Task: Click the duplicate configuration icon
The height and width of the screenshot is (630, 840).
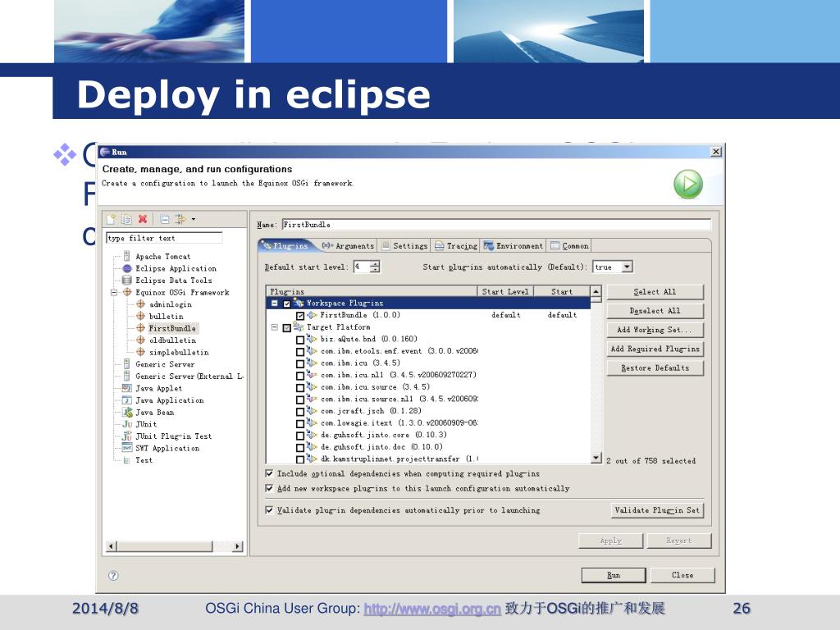Action: (127, 219)
